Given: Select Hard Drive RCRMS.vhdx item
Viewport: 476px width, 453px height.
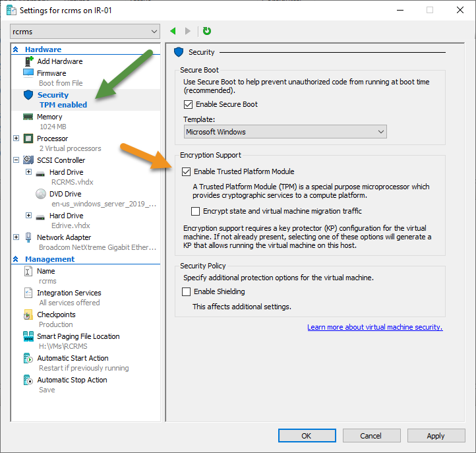Looking at the screenshot, I should [x=66, y=172].
